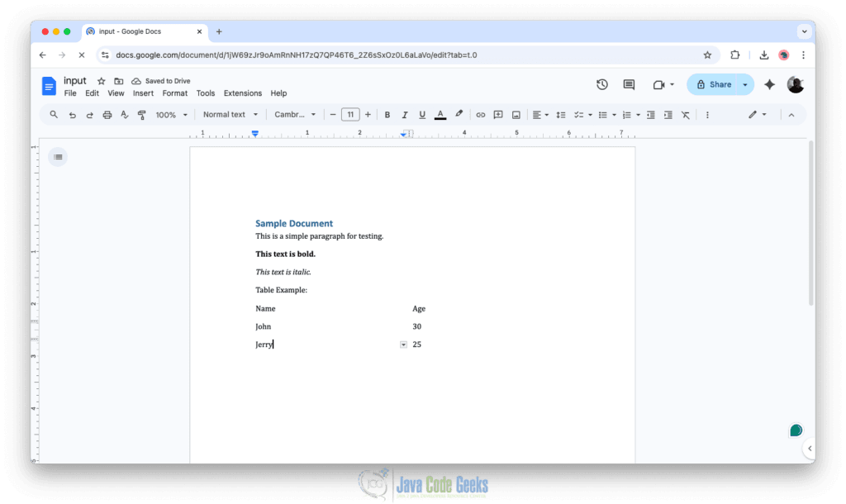Click the font size field
Viewport: 846px width, 504px height.
pyautogui.click(x=350, y=114)
